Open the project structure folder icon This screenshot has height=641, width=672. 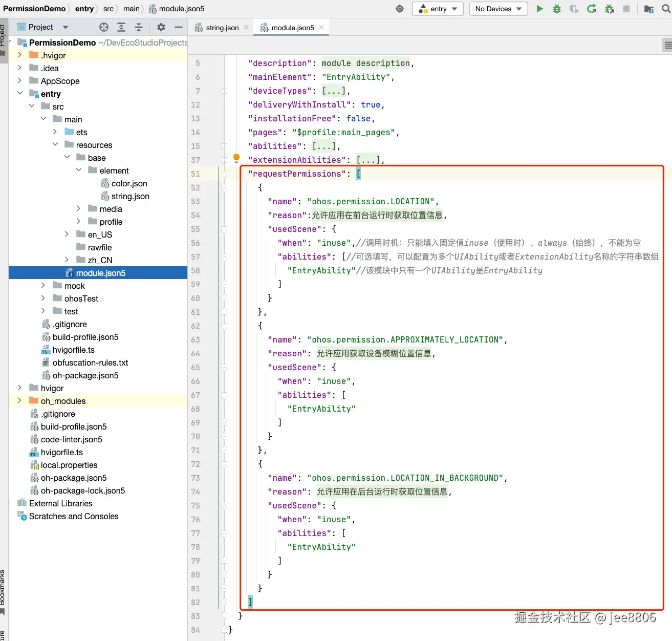pos(648,9)
